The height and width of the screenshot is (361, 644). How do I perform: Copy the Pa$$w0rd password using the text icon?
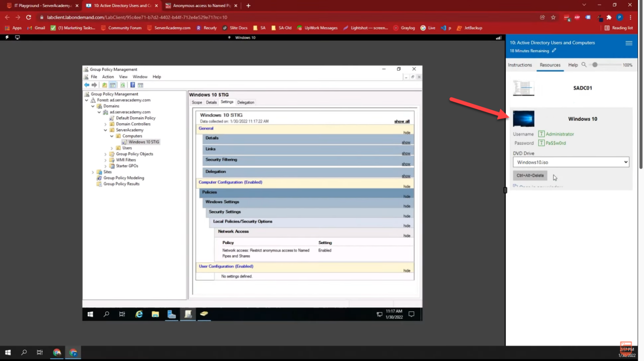(x=541, y=143)
